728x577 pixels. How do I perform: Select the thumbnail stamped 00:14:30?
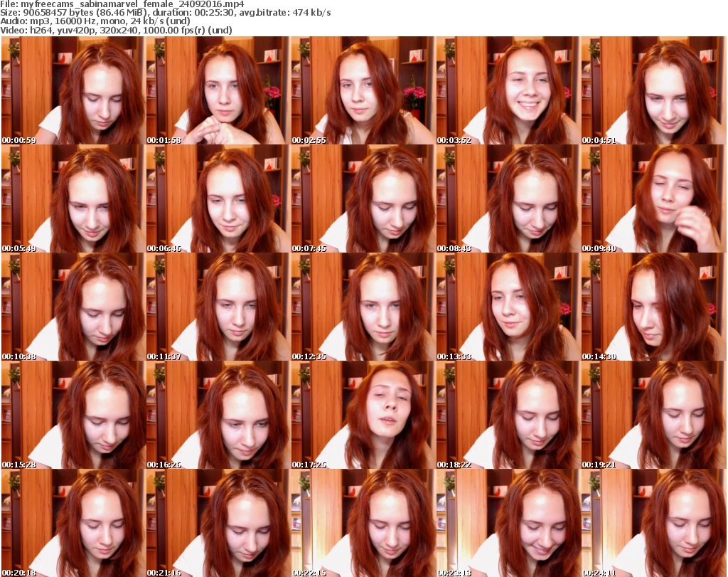(653, 307)
